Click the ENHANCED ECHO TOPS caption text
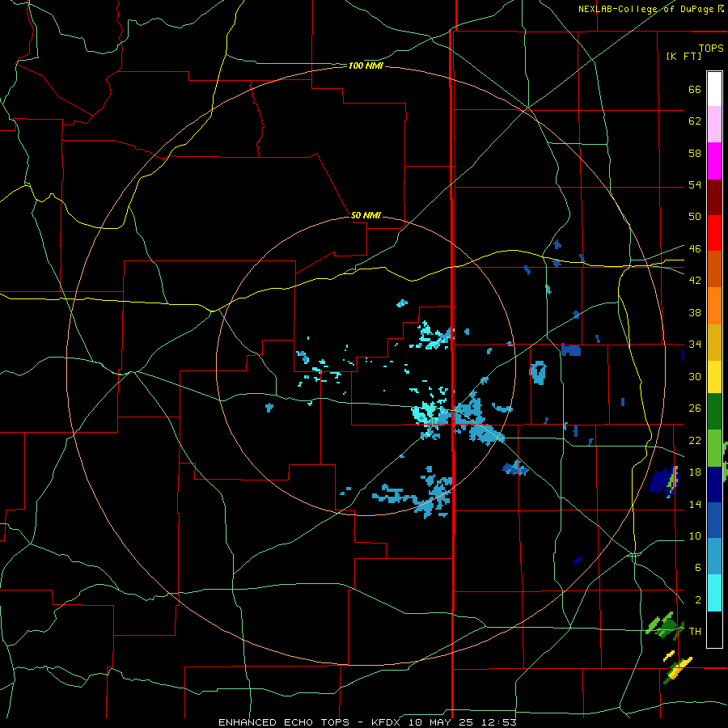Screen dimensions: 728x728 click(286, 722)
